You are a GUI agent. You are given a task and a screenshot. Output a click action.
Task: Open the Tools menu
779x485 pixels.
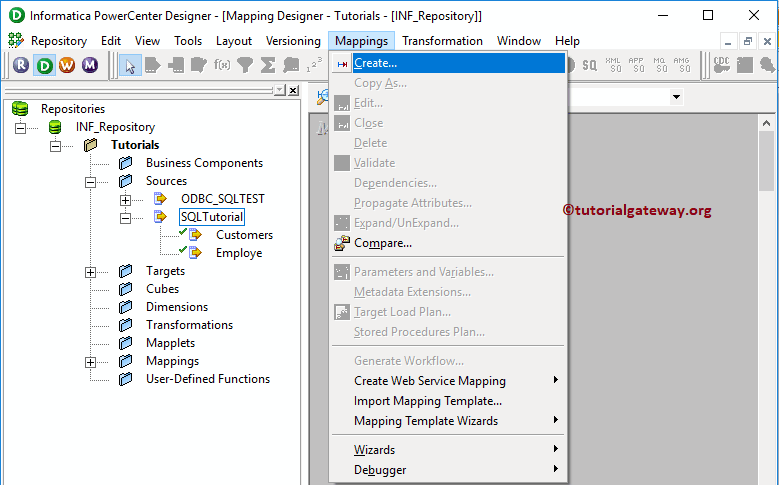(x=188, y=41)
